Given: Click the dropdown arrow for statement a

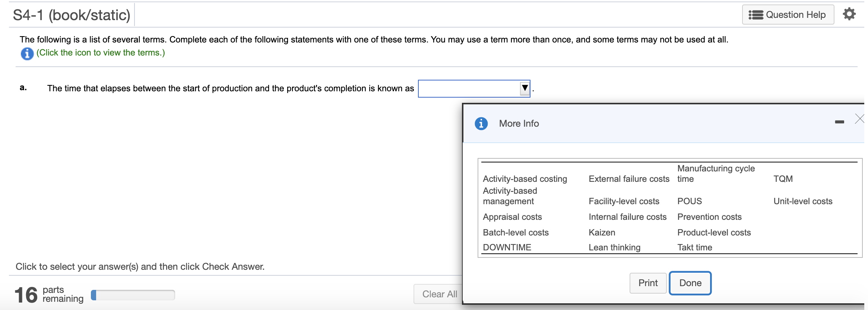Looking at the screenshot, I should pos(525,88).
